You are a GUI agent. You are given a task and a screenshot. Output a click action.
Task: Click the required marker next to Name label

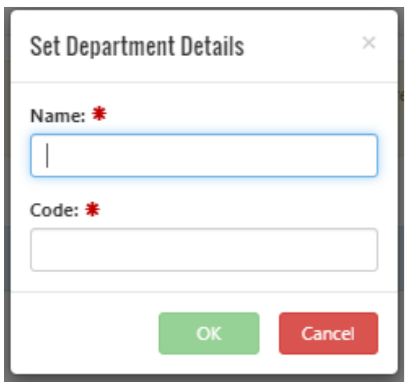point(99,114)
